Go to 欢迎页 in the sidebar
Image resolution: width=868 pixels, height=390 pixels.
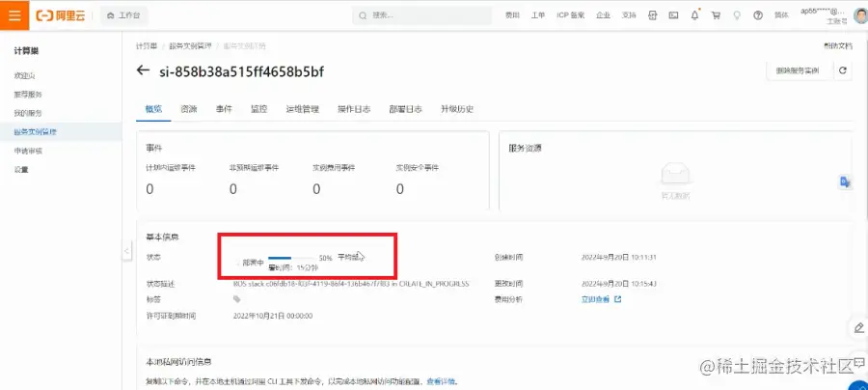pyautogui.click(x=25, y=75)
